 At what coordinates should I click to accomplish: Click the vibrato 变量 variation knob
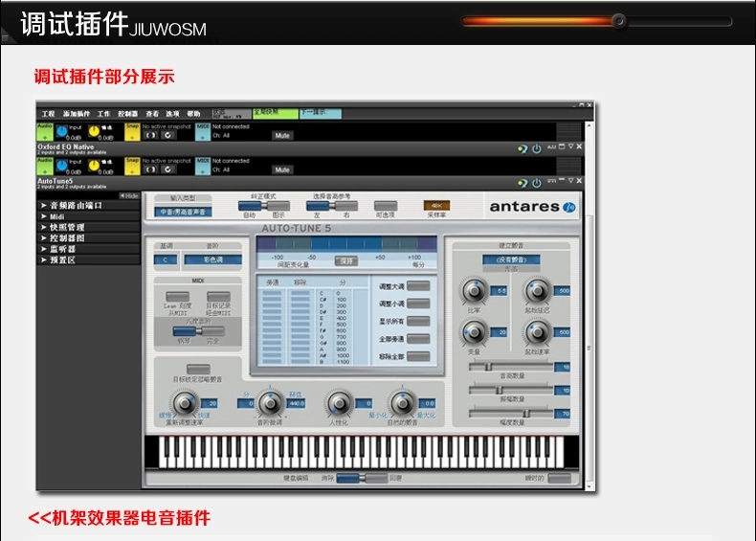475,331
